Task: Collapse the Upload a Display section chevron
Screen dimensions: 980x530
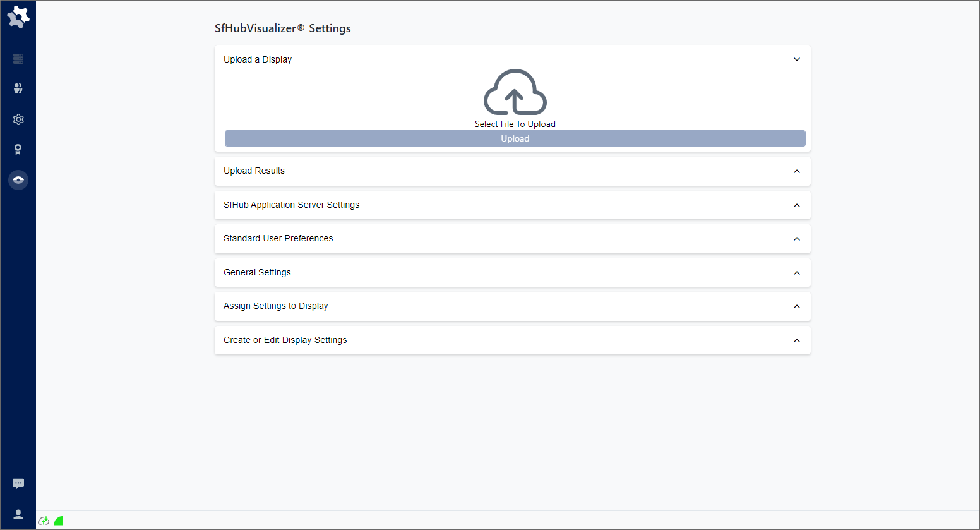Action: [x=796, y=59]
